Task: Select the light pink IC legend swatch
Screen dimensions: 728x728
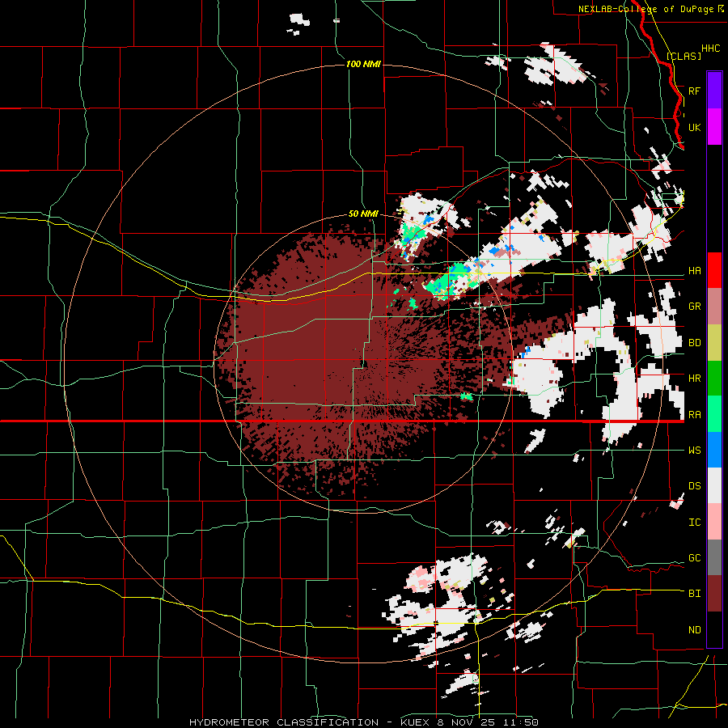Action: point(714,522)
